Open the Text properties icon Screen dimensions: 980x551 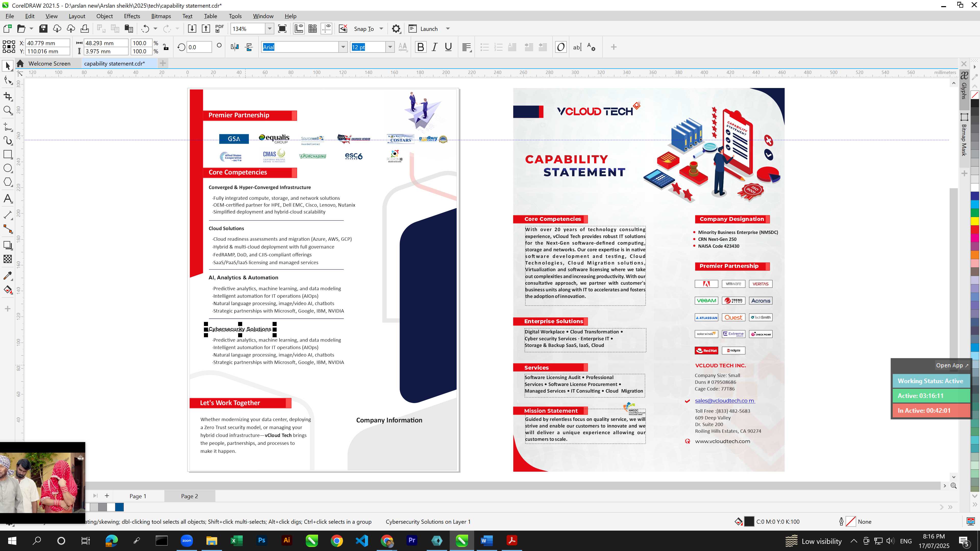pyautogui.click(x=591, y=47)
